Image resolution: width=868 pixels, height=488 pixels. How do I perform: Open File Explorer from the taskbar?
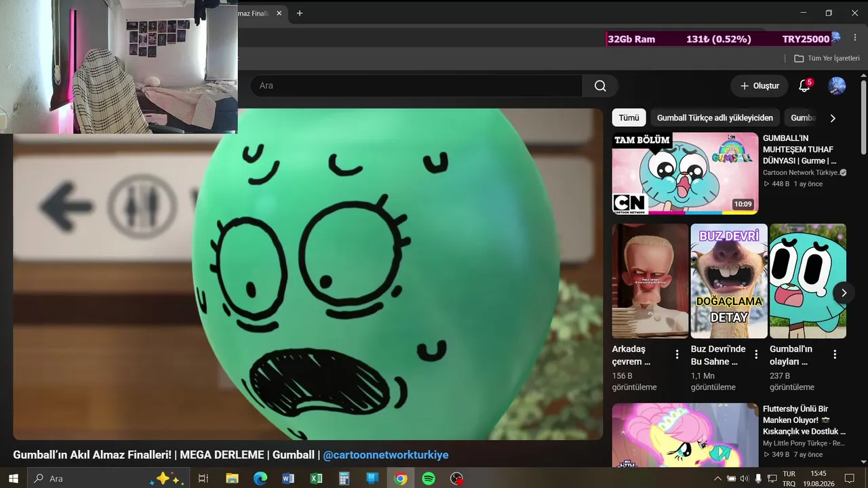click(x=232, y=479)
